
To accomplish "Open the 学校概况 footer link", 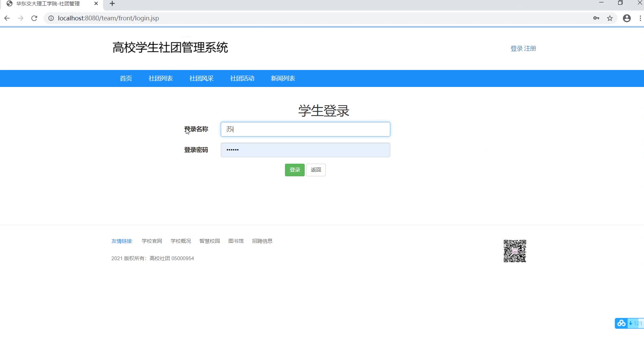I will coord(181,241).
